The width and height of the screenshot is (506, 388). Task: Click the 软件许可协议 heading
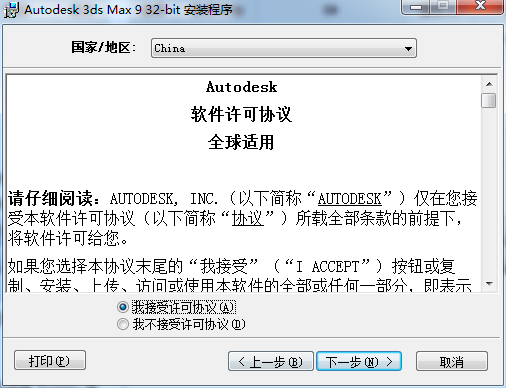(x=241, y=114)
